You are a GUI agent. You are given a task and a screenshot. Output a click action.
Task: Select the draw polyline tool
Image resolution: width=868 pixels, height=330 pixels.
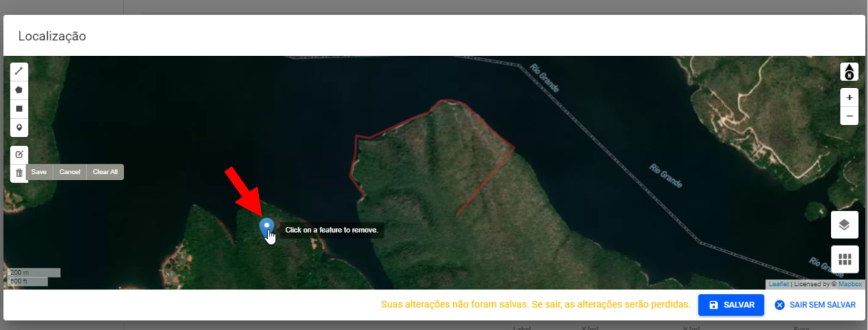19,72
